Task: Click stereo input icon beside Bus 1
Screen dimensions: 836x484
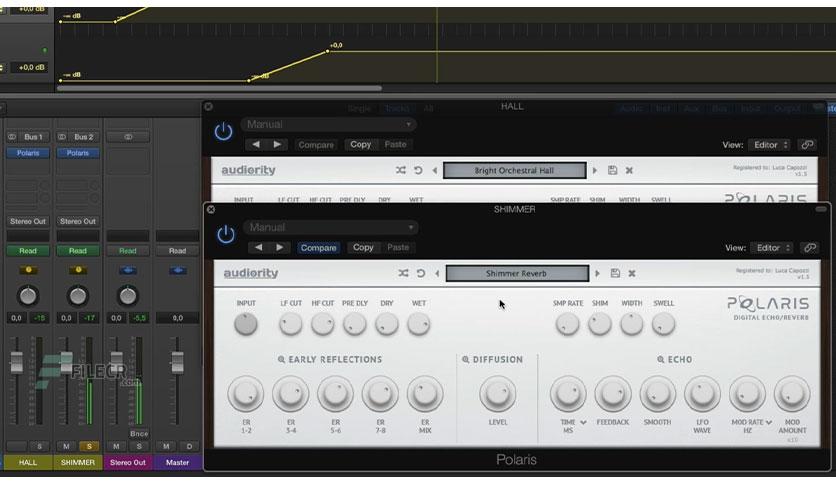Action: click(12, 137)
